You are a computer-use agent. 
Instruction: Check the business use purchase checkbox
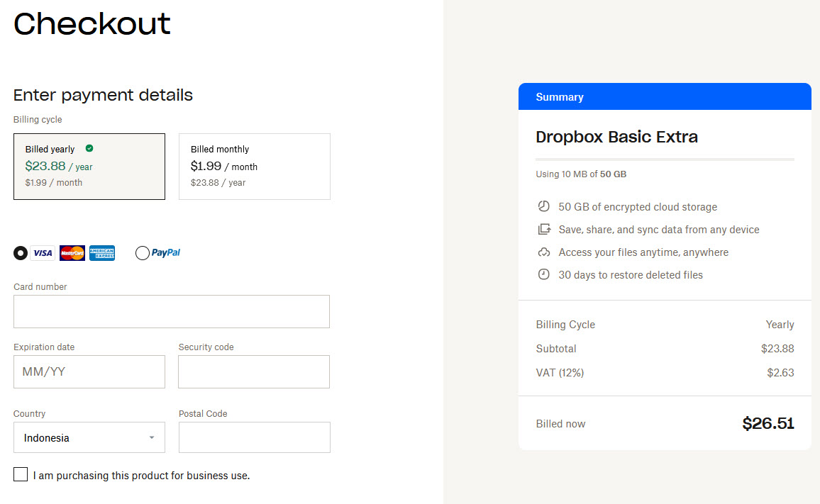[x=20, y=474]
